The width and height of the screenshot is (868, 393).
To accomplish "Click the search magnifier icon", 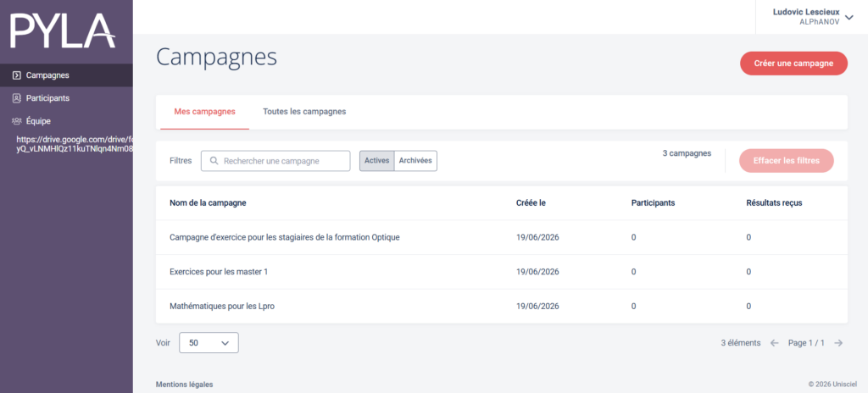I will pyautogui.click(x=214, y=161).
